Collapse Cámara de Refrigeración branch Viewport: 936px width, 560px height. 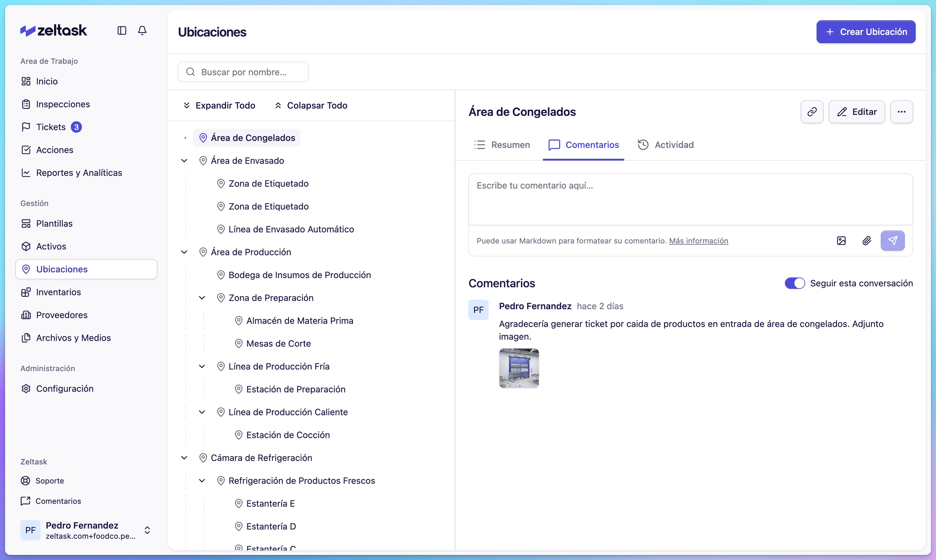(x=184, y=457)
